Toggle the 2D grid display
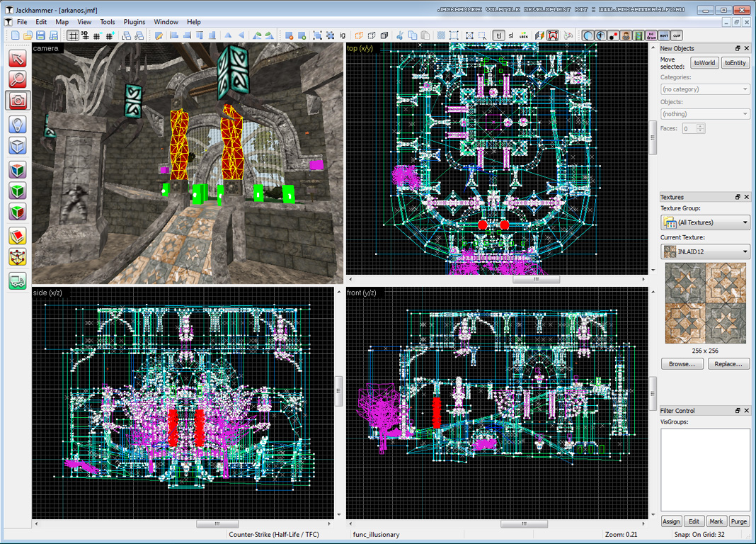This screenshot has width=756, height=544. pyautogui.click(x=72, y=35)
